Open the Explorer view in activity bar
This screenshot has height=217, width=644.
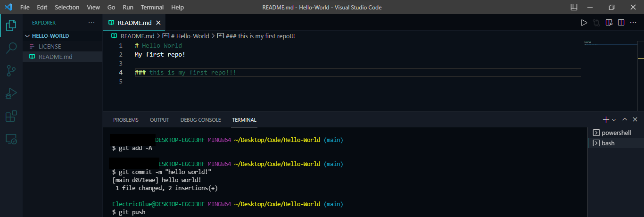[11, 25]
